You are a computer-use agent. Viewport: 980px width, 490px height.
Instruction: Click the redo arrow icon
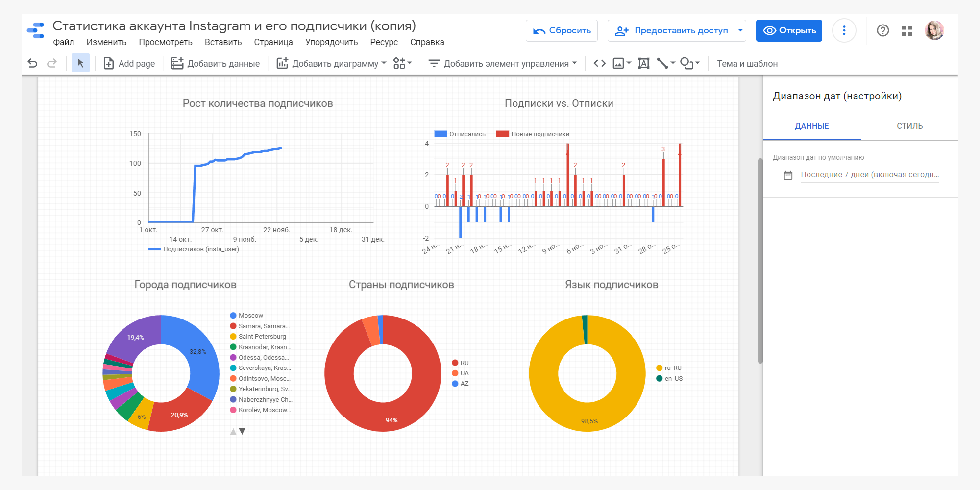(x=51, y=63)
